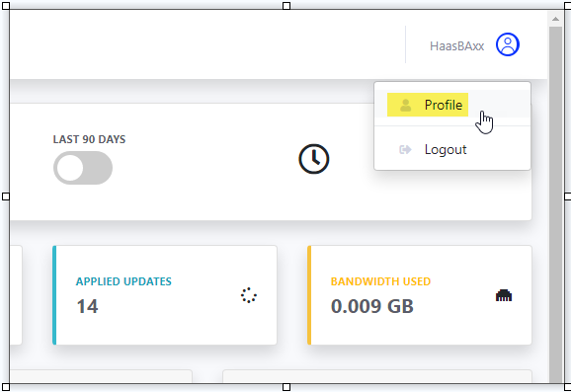Click the blue user avatar icon

[x=507, y=44]
